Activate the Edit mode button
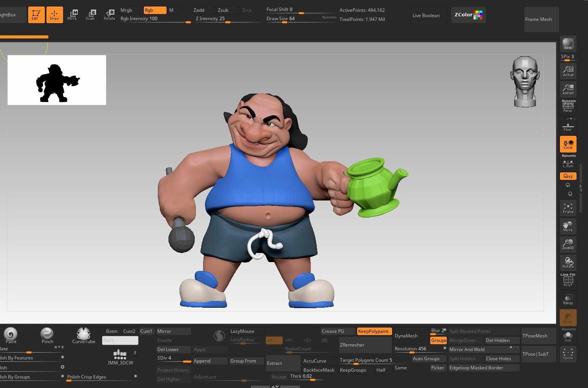This screenshot has width=588, height=388. pos(36,15)
